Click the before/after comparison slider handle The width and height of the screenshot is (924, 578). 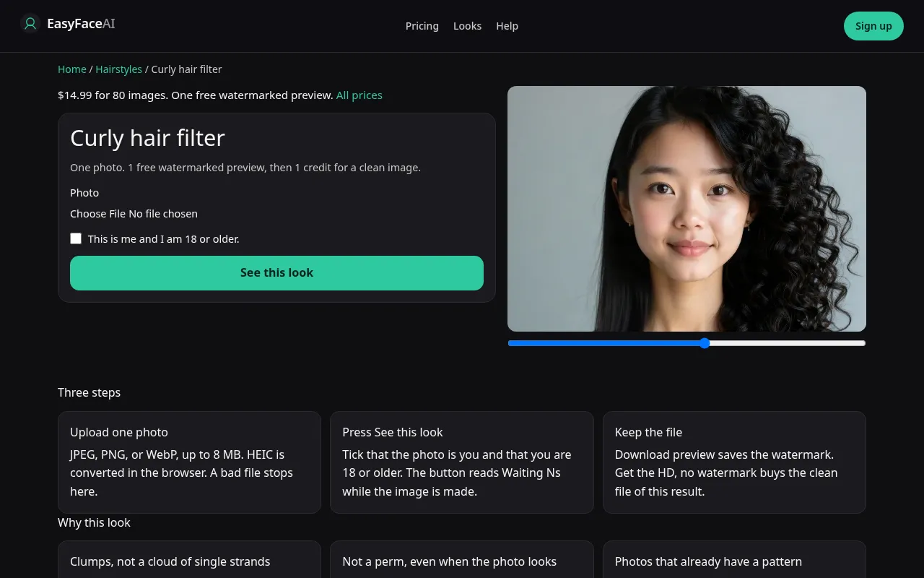(x=705, y=343)
